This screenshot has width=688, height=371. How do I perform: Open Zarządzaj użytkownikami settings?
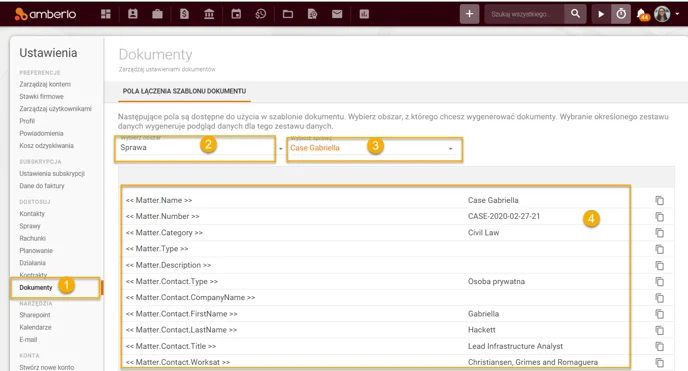[55, 109]
